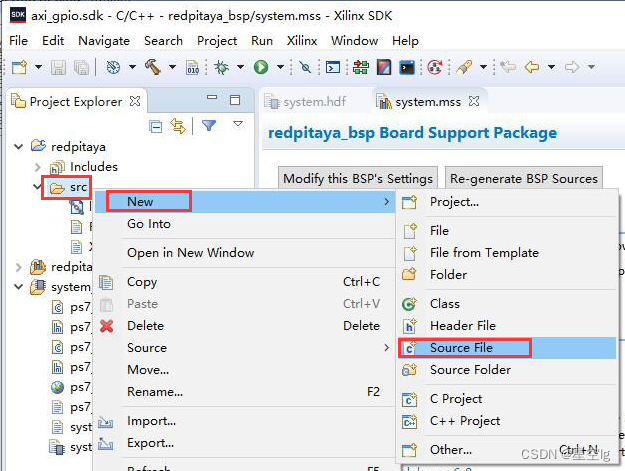Open the Source submenu entry
Image resolution: width=625 pixels, height=471 pixels.
(x=245, y=347)
